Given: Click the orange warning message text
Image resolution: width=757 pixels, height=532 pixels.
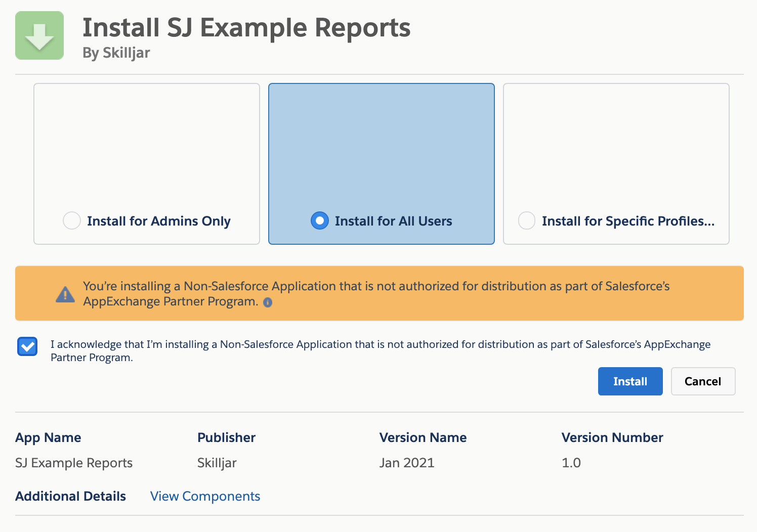Looking at the screenshot, I should tap(375, 293).
